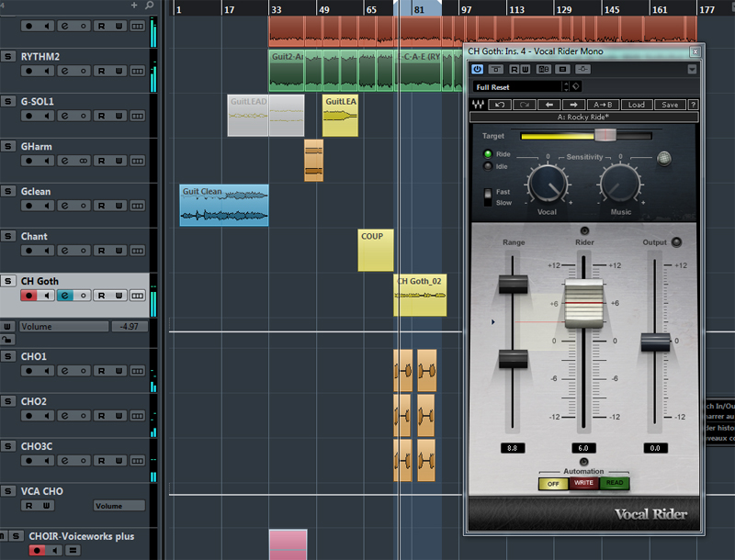Click the A→B compare icon in Vocal Rider
Viewport: 735px width, 560px height.
603,104
